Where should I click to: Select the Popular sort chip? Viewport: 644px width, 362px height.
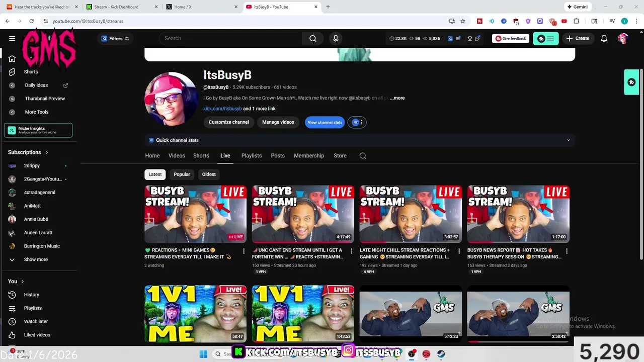pos(182,174)
